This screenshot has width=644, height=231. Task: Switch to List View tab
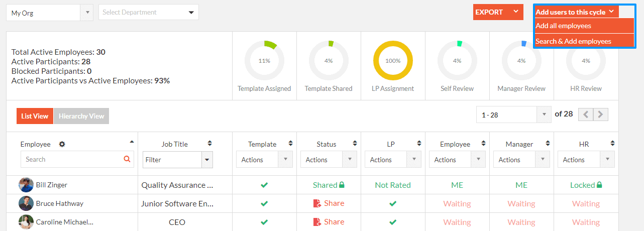(35, 116)
